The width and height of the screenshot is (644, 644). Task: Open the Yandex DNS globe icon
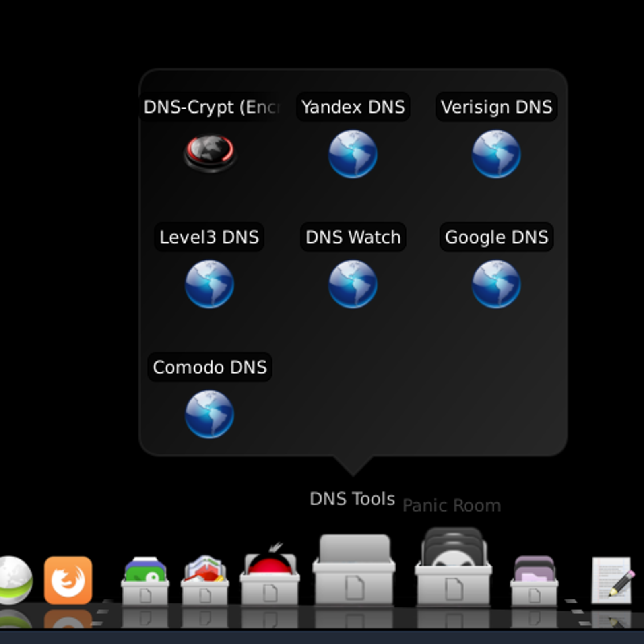click(353, 154)
